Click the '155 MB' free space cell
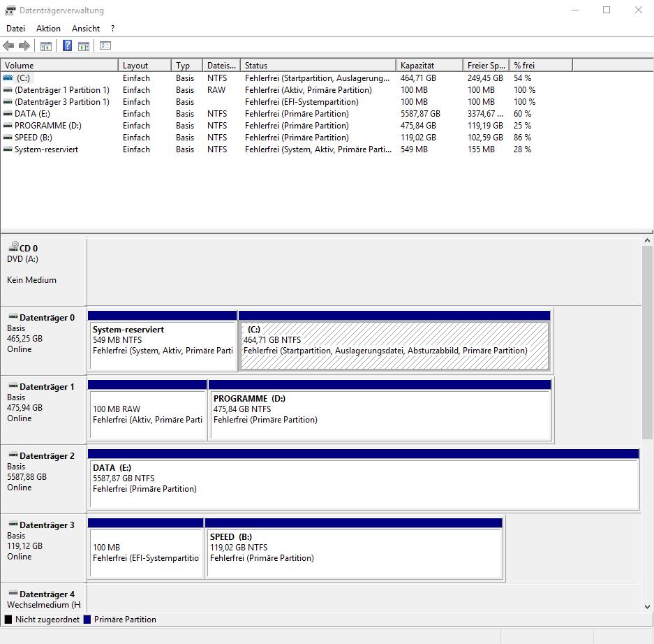Screen dimensions: 654x644 click(x=481, y=149)
